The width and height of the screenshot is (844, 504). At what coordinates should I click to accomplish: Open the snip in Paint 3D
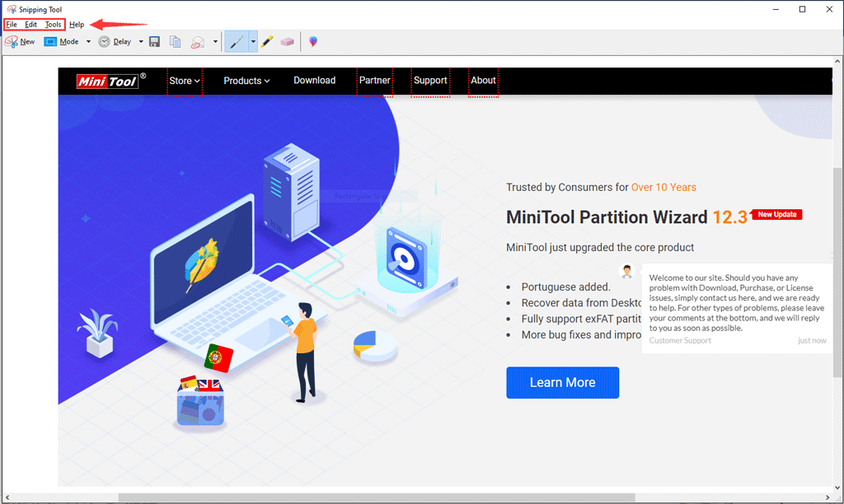tap(314, 41)
